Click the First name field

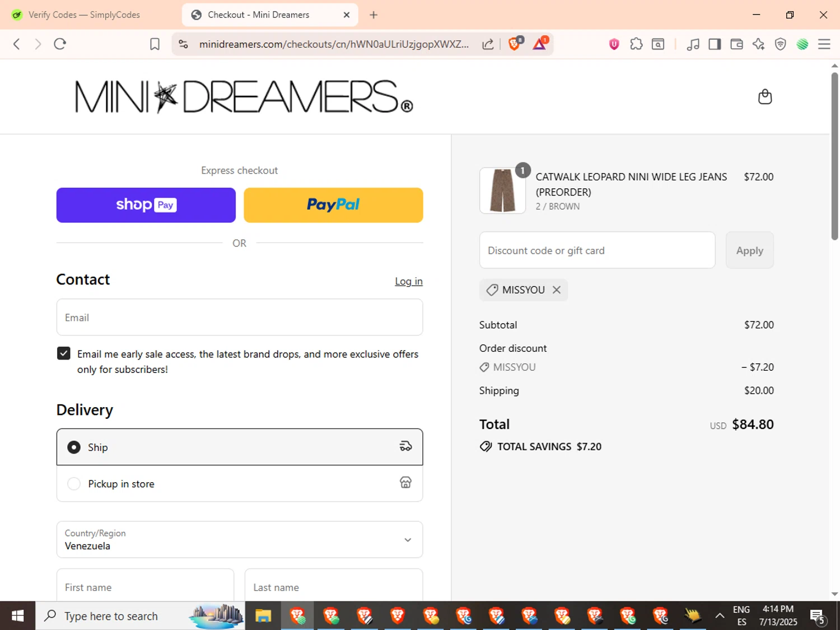point(145,586)
